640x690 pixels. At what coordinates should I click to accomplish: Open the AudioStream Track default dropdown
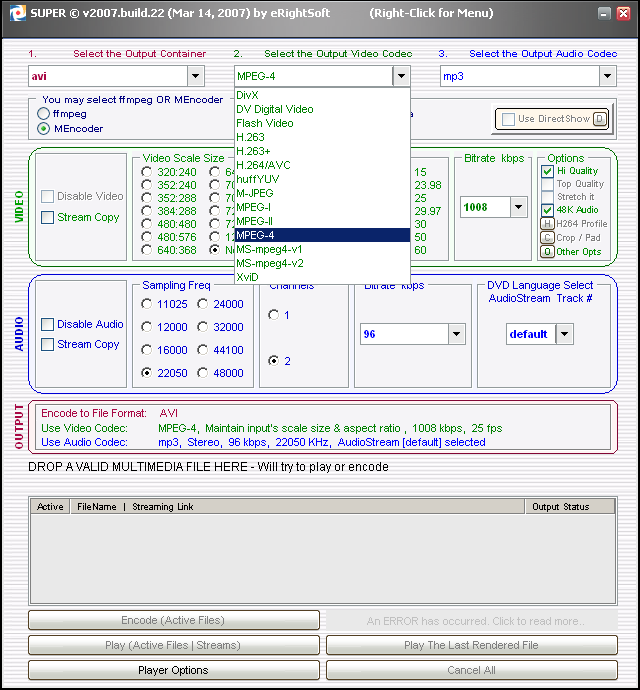(564, 334)
